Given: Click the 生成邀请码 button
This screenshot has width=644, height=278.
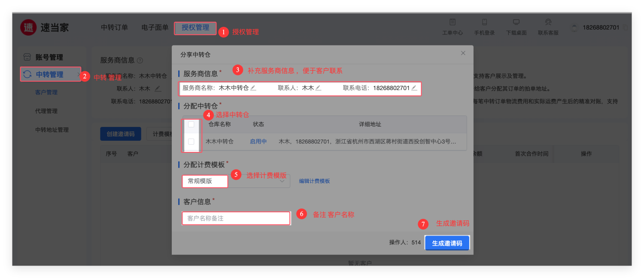Looking at the screenshot, I should [x=447, y=243].
